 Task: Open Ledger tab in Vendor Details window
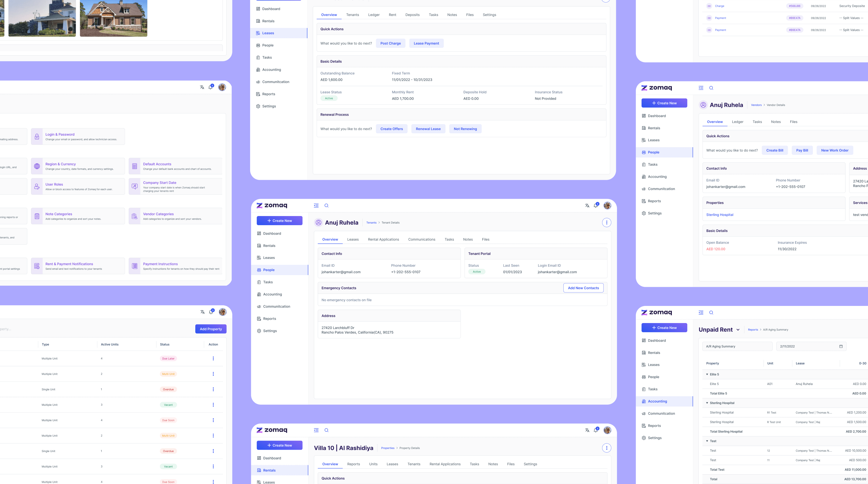coord(738,122)
